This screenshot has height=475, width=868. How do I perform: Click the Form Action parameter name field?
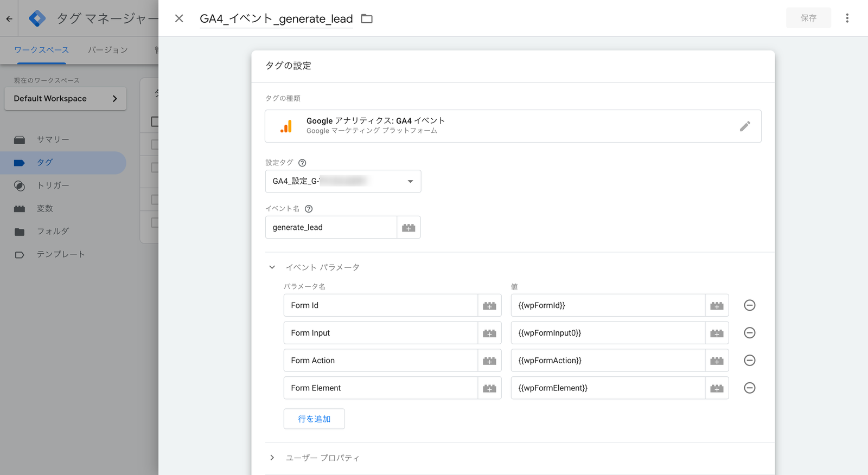pos(380,361)
